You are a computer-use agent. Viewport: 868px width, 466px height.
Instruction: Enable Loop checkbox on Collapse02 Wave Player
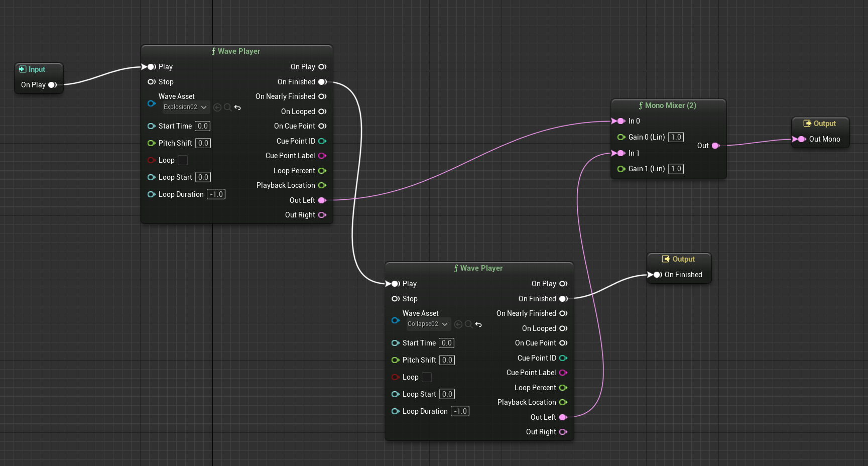[427, 377]
